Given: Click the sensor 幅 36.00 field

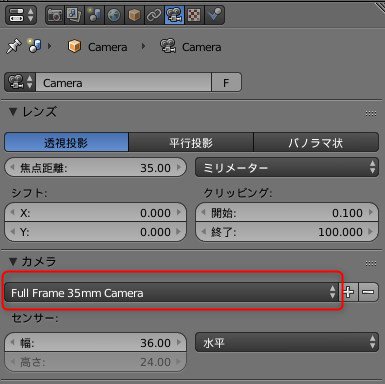Looking at the screenshot, I should pos(95,342).
